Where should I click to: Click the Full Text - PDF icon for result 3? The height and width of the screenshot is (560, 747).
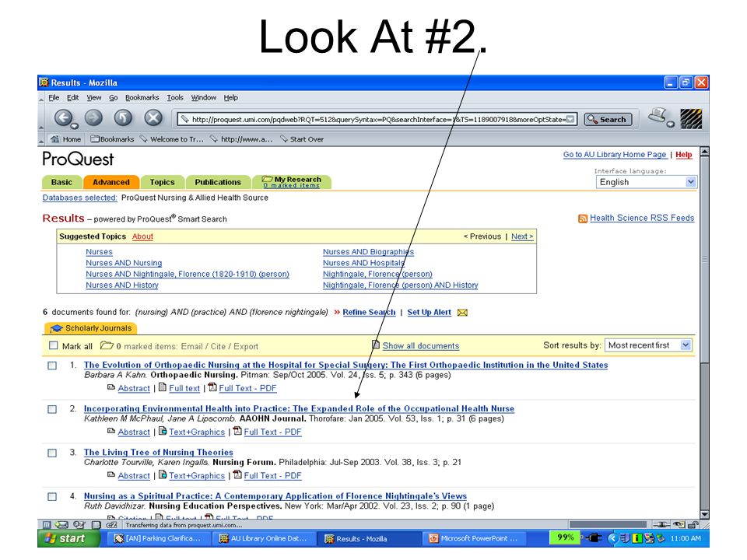237,474
